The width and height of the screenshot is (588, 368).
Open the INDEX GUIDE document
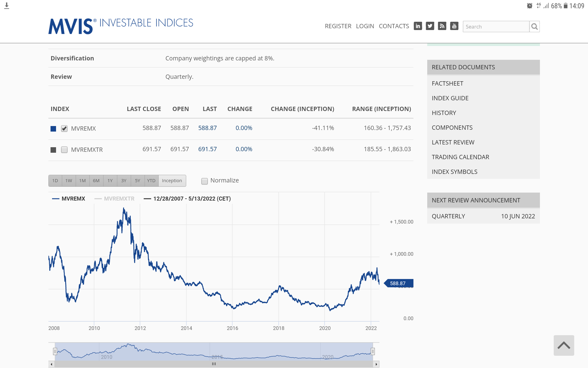(450, 98)
